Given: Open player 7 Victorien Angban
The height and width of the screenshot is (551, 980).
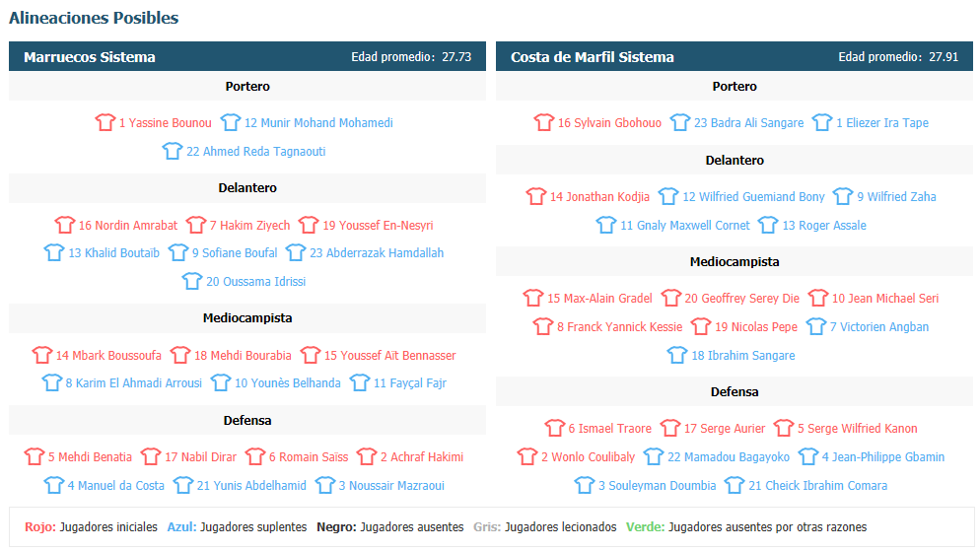Looking at the screenshot, I should [x=879, y=326].
